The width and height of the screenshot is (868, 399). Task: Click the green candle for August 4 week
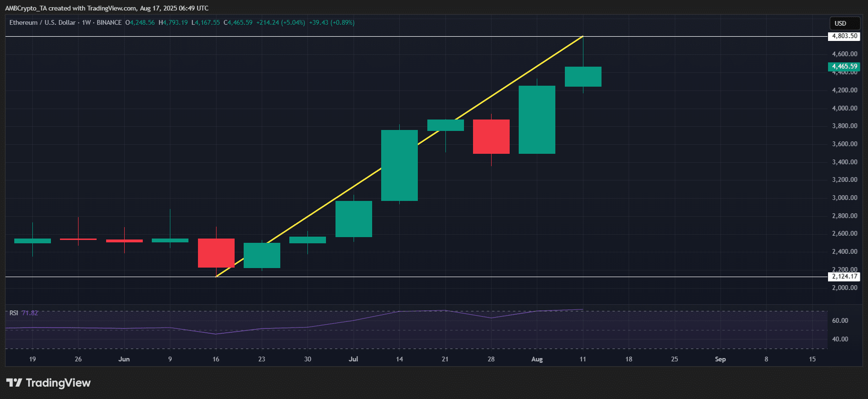tap(537, 120)
